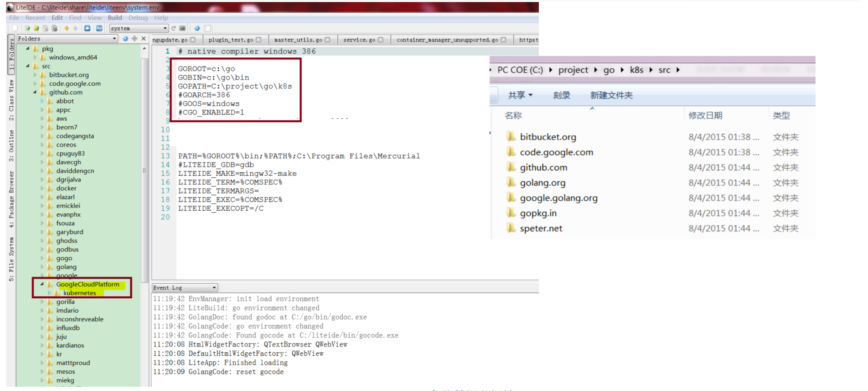Image resolution: width=868 pixels, height=391 pixels.
Task: Open the File menu
Action: (14, 18)
